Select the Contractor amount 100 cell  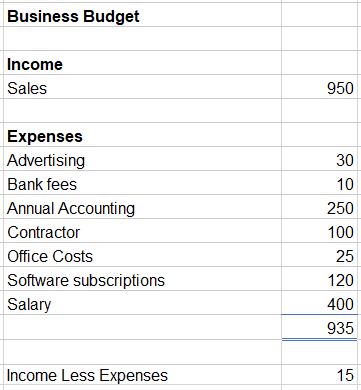tap(319, 231)
